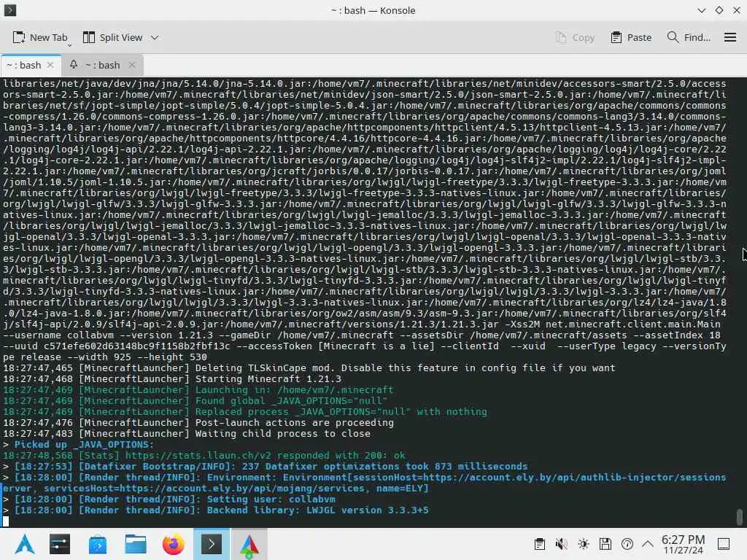This screenshot has width=747, height=560.
Task: Open System Settings from the taskbar
Action: click(60, 544)
